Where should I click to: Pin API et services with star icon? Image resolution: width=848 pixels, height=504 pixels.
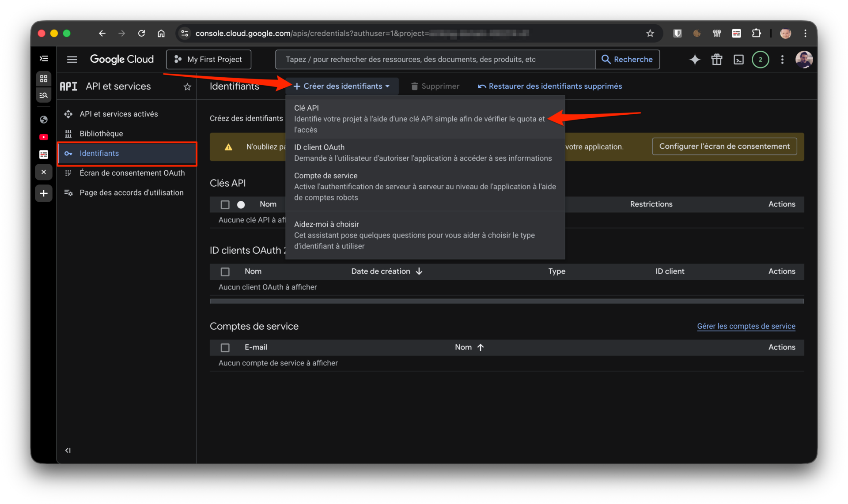(187, 87)
